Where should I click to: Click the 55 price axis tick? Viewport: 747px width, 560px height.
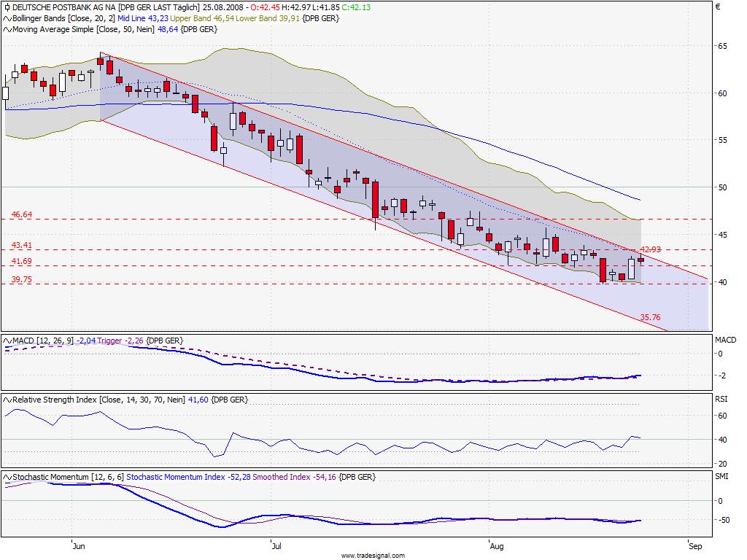click(722, 141)
